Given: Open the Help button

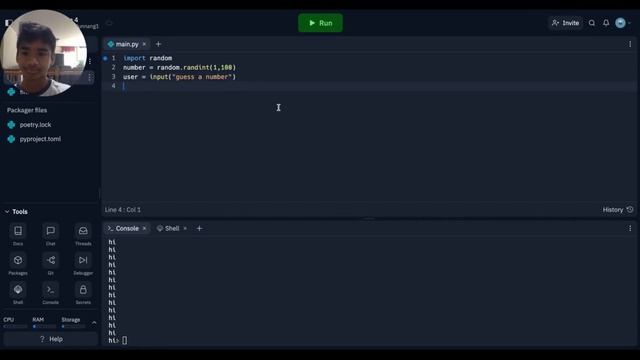Looking at the screenshot, I should 51,339.
